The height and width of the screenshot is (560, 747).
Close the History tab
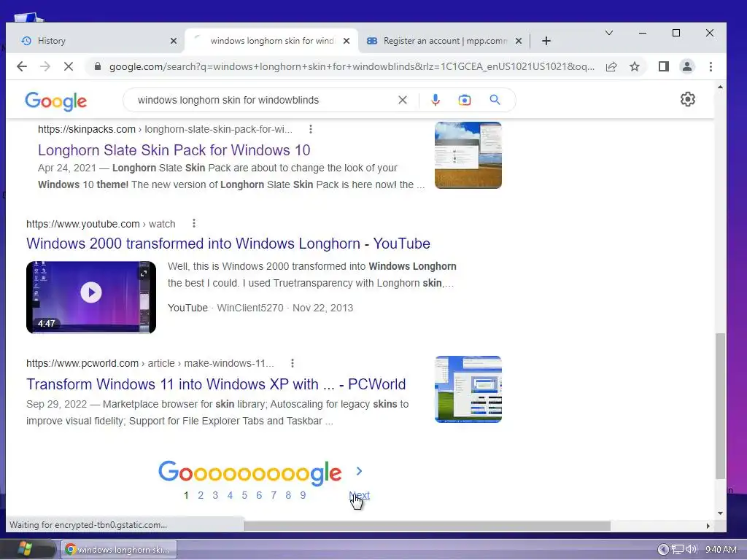point(174,41)
